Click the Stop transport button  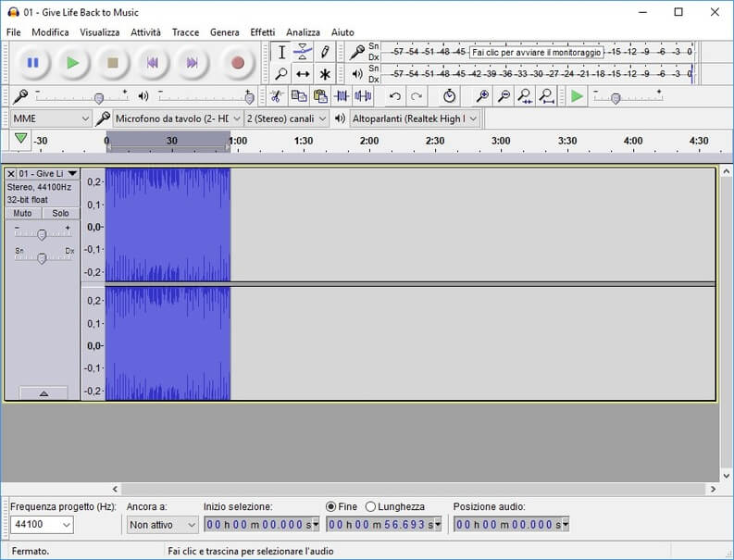(112, 63)
